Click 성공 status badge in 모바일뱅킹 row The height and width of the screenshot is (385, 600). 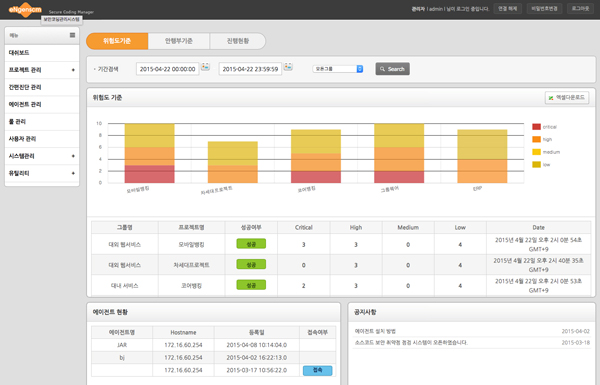coord(251,244)
